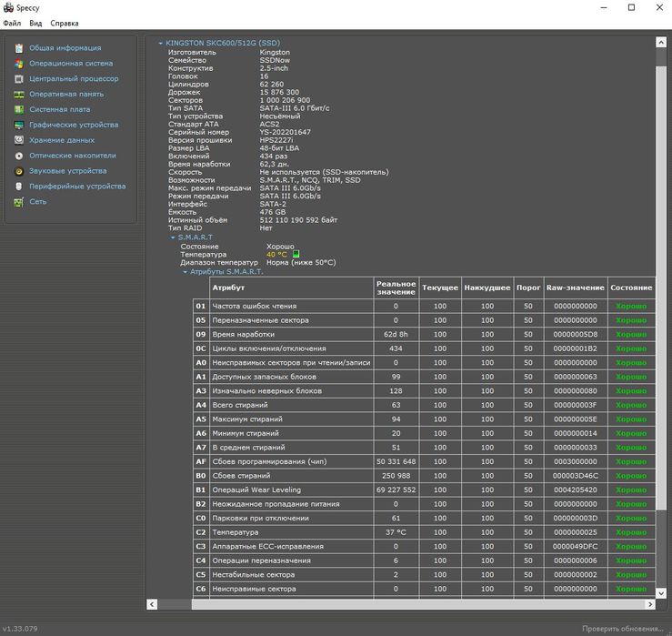The image size is (672, 636).
Task: Open Системная плата section
Action: [60, 110]
